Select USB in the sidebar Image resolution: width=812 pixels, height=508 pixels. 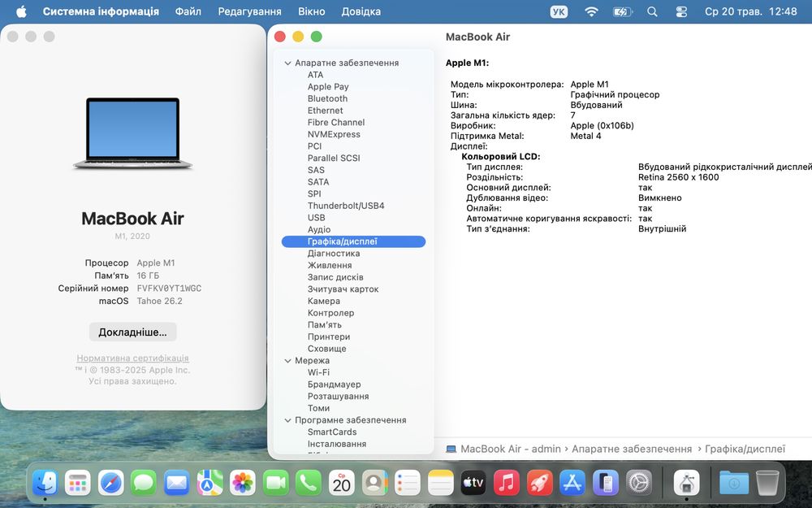point(317,218)
